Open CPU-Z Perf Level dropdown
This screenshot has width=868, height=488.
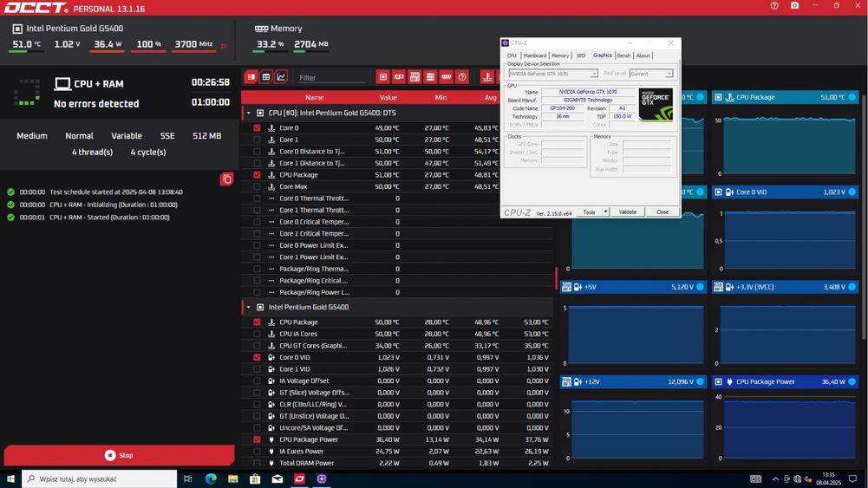669,74
